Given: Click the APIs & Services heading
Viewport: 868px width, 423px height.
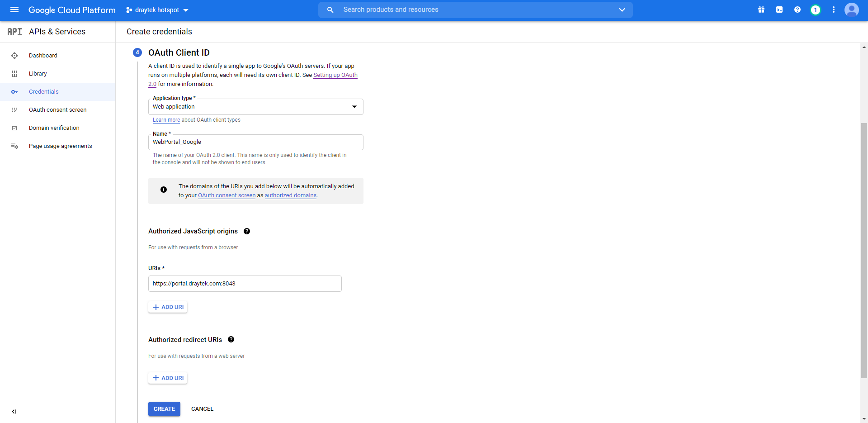Looking at the screenshot, I should point(57,32).
